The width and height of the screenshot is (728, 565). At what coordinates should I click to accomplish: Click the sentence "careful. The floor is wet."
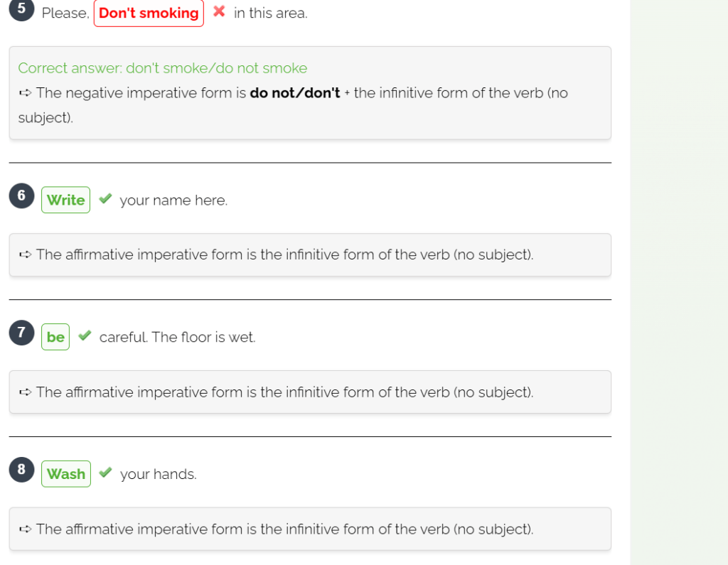[x=177, y=337]
